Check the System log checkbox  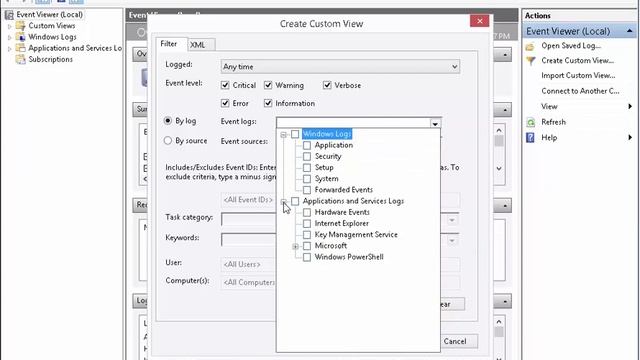coord(307,179)
